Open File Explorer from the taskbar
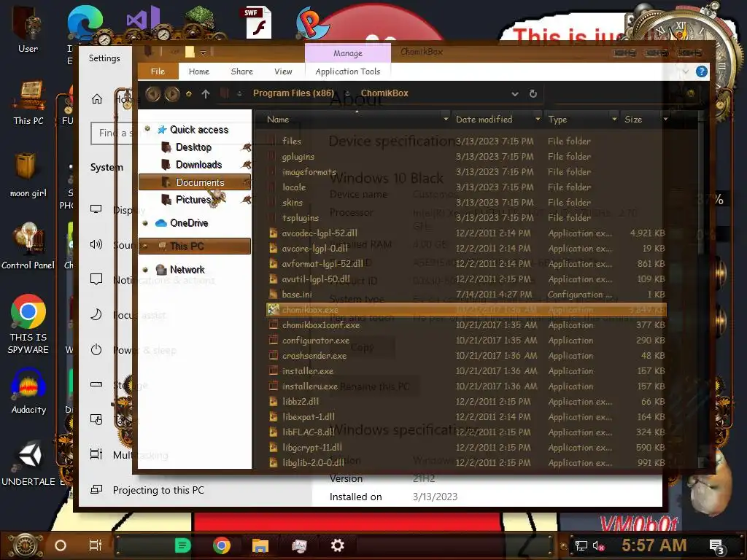 tap(260, 545)
